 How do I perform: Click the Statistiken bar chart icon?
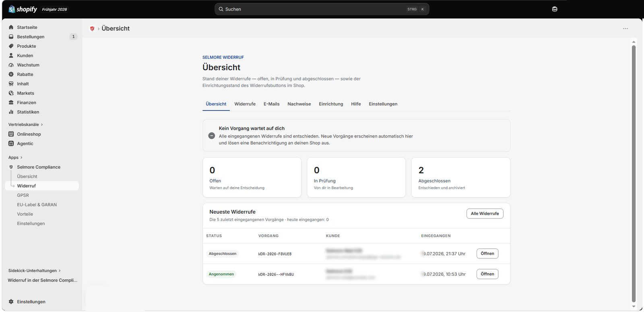click(11, 112)
